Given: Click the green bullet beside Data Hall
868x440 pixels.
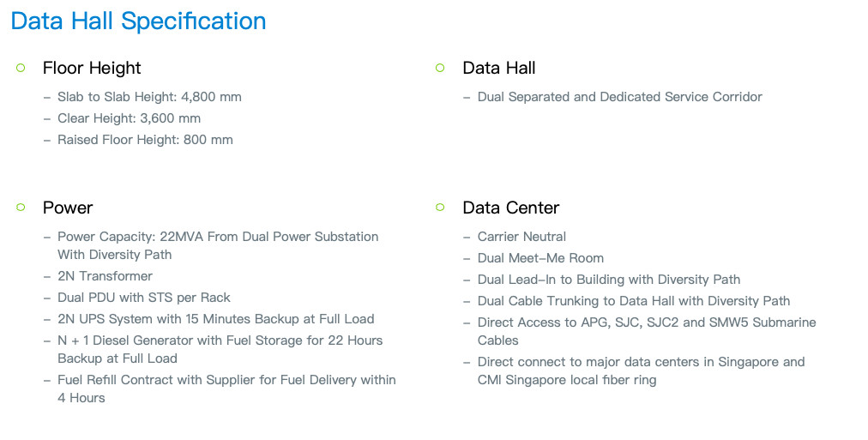Looking at the screenshot, I should coord(440,68).
